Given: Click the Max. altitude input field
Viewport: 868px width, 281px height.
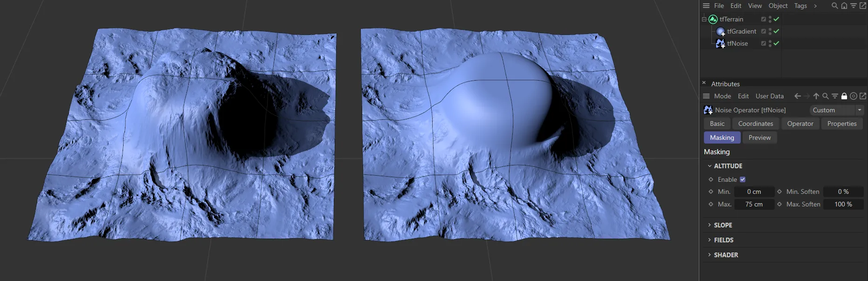Looking at the screenshot, I should [x=754, y=204].
